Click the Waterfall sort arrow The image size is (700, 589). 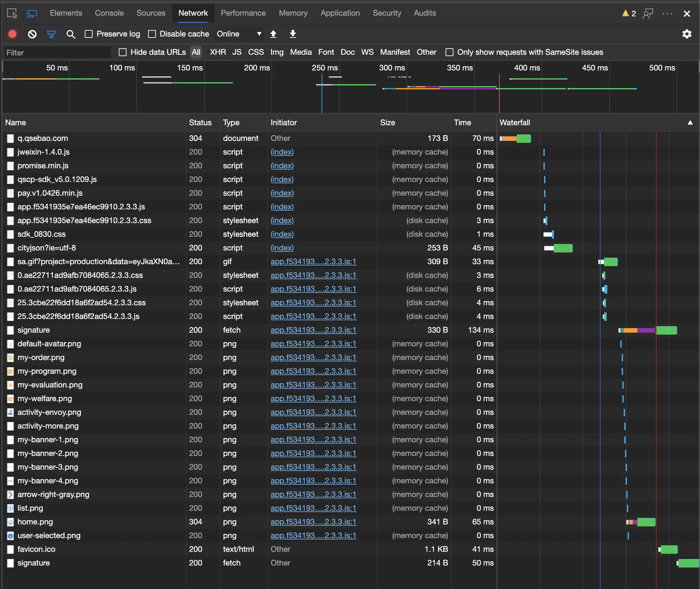pyautogui.click(x=690, y=123)
